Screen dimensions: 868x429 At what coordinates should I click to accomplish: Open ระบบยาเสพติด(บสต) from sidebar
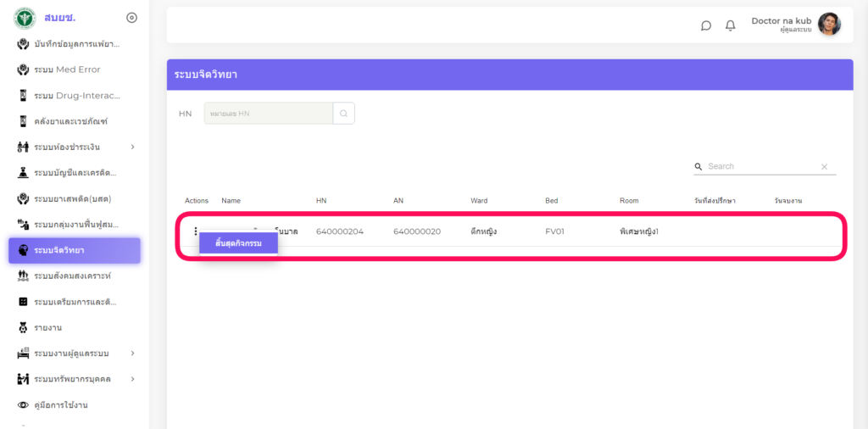(71, 198)
